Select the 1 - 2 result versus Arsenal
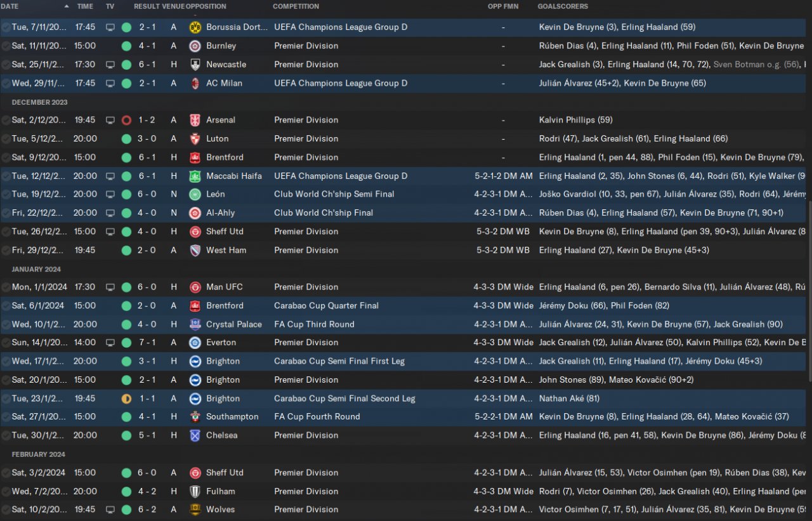Viewport: 812px width, 521px height. [x=147, y=120]
